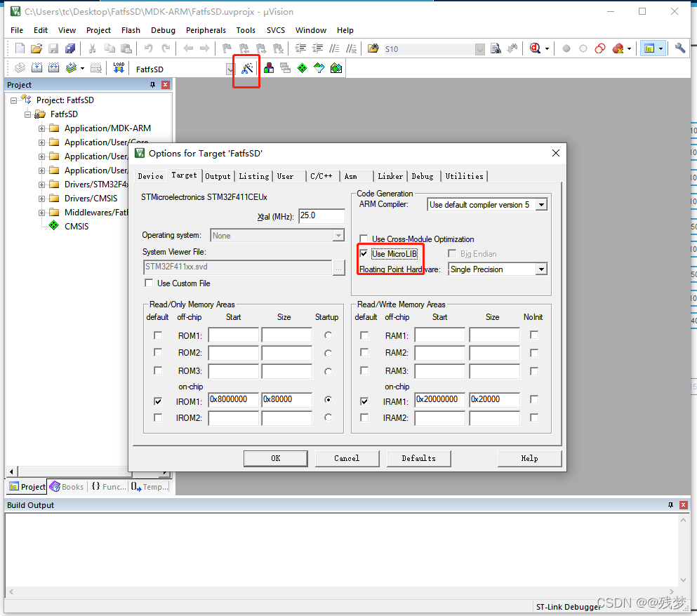This screenshot has width=697, height=616.
Task: Click the Save All files icon
Action: click(70, 48)
